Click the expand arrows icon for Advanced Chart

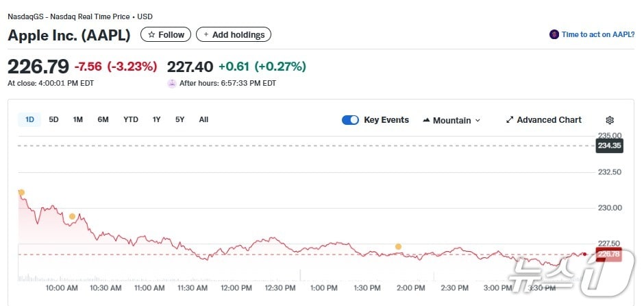click(510, 120)
